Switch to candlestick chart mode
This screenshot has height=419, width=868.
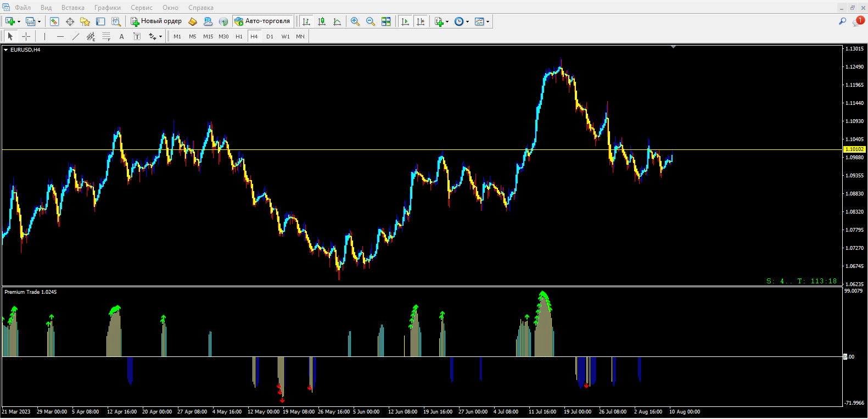pyautogui.click(x=322, y=21)
